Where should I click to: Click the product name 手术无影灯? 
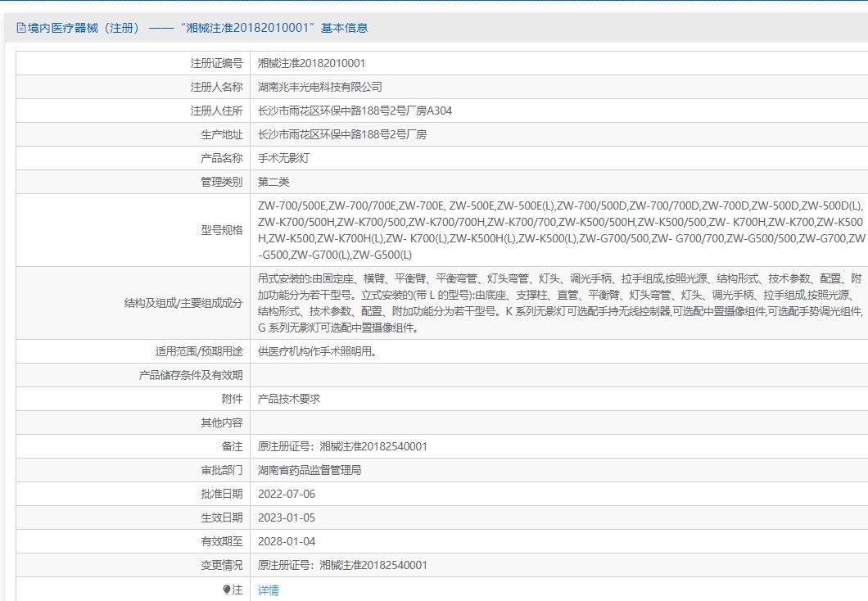pyautogui.click(x=284, y=158)
